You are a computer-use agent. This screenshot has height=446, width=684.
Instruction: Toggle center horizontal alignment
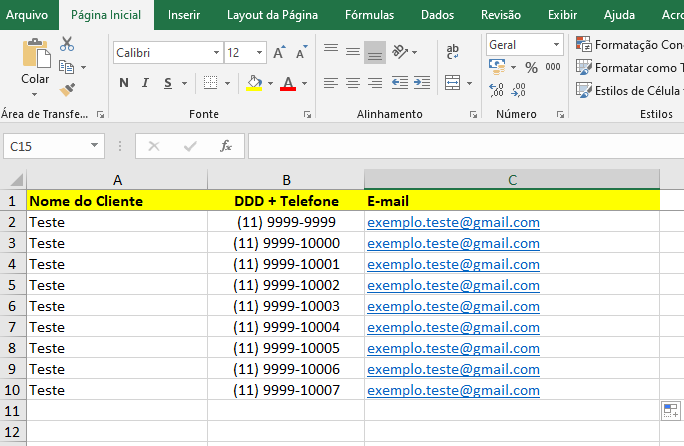tap(353, 83)
